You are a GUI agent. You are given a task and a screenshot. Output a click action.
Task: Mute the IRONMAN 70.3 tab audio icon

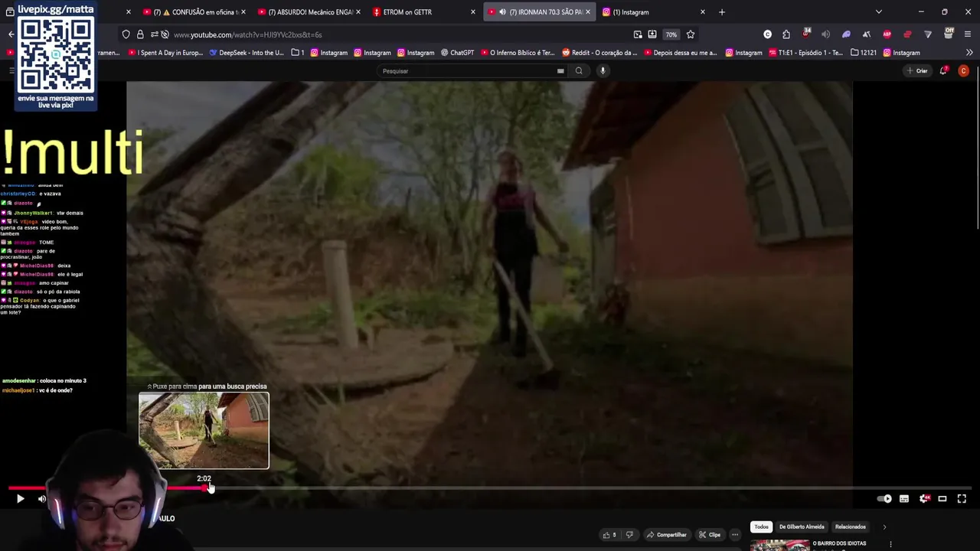pos(502,12)
